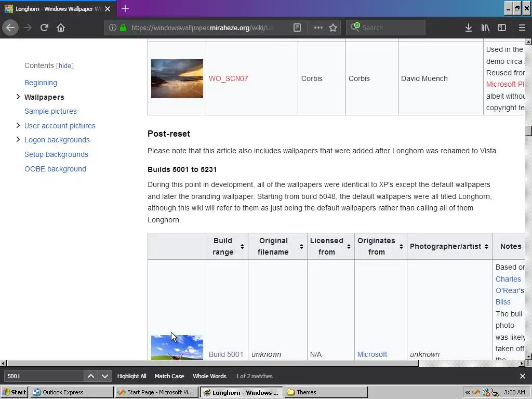The height and width of the screenshot is (399, 532).
Task: Close the Longhorn wiki tab
Action: click(x=108, y=9)
